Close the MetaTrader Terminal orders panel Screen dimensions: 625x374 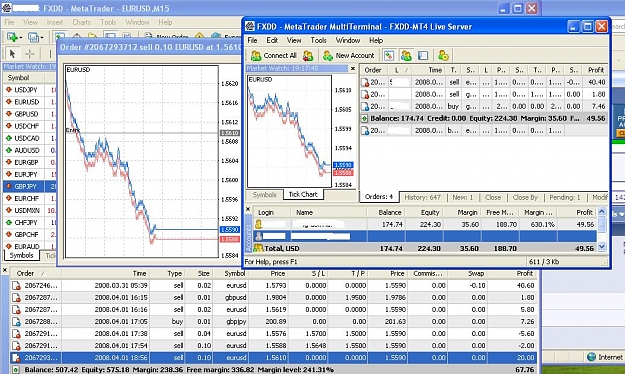[5, 270]
